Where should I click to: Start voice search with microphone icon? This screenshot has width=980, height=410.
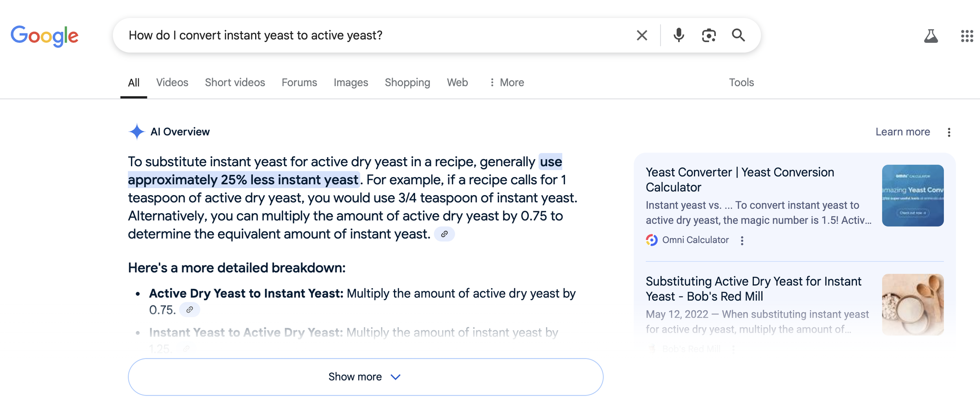[x=679, y=36]
